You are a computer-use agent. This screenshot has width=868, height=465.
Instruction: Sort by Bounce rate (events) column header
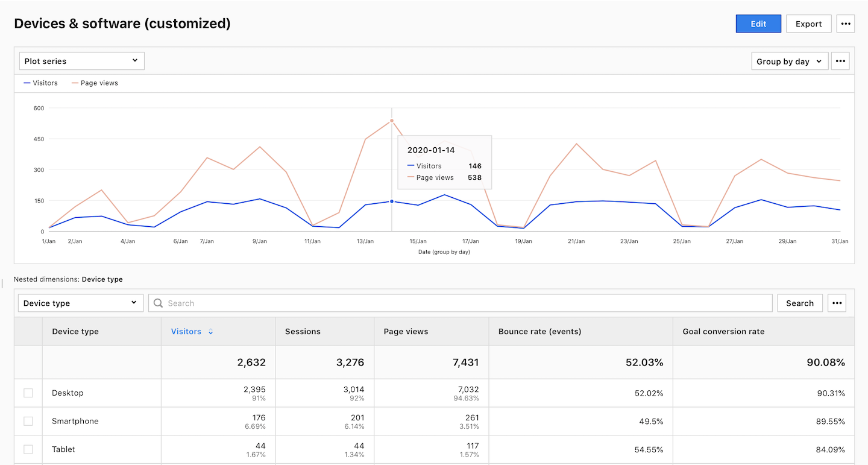(539, 331)
